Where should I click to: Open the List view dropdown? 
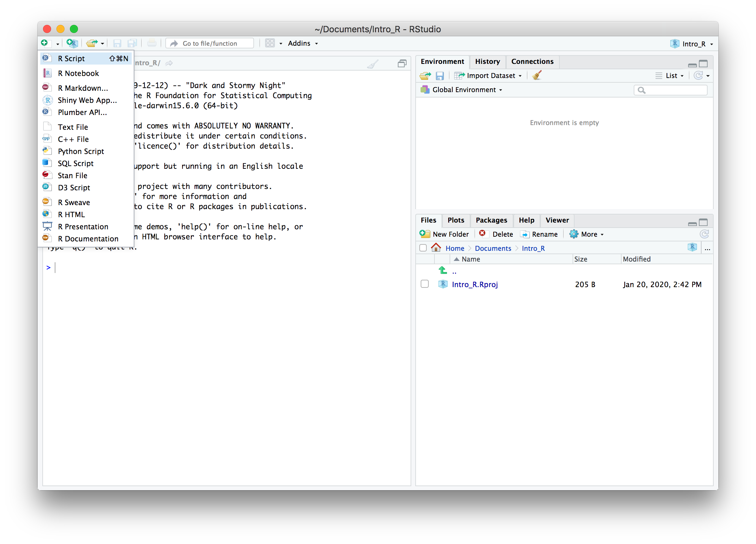tap(669, 76)
